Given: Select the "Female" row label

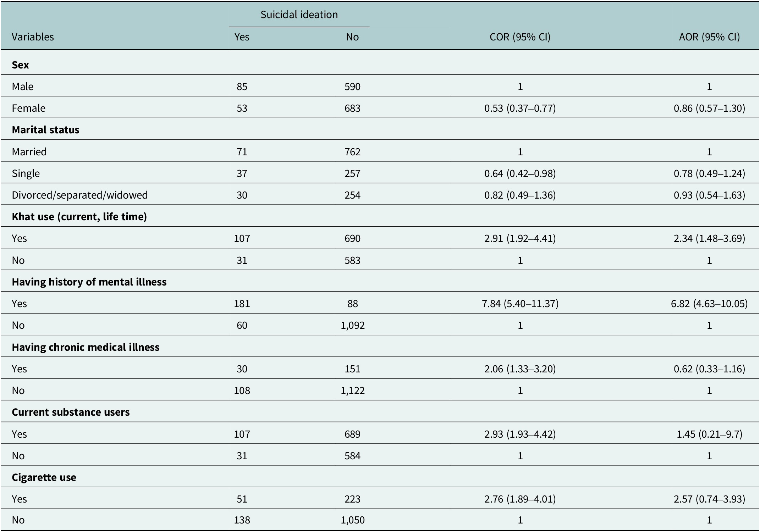Looking at the screenshot, I should (28, 108).
